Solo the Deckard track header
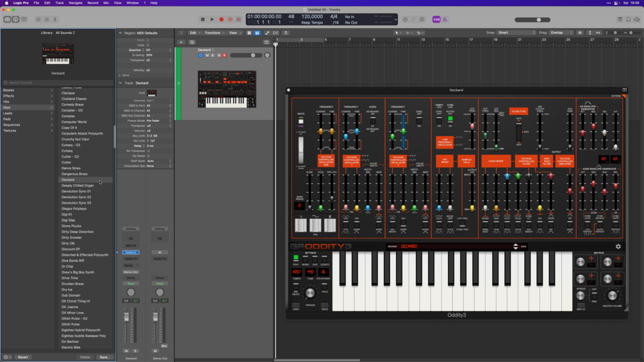Screen dimensions: 644x362 pyautogui.click(x=213, y=55)
